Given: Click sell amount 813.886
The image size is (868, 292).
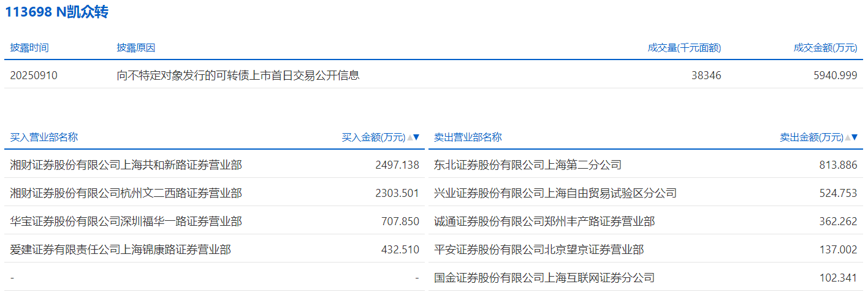Looking at the screenshot, I should coord(838,165).
